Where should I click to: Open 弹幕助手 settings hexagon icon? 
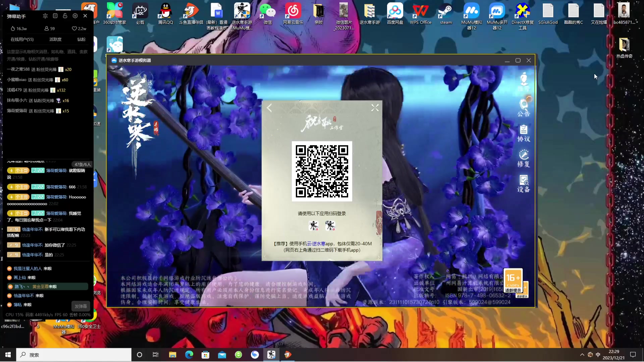(75, 16)
